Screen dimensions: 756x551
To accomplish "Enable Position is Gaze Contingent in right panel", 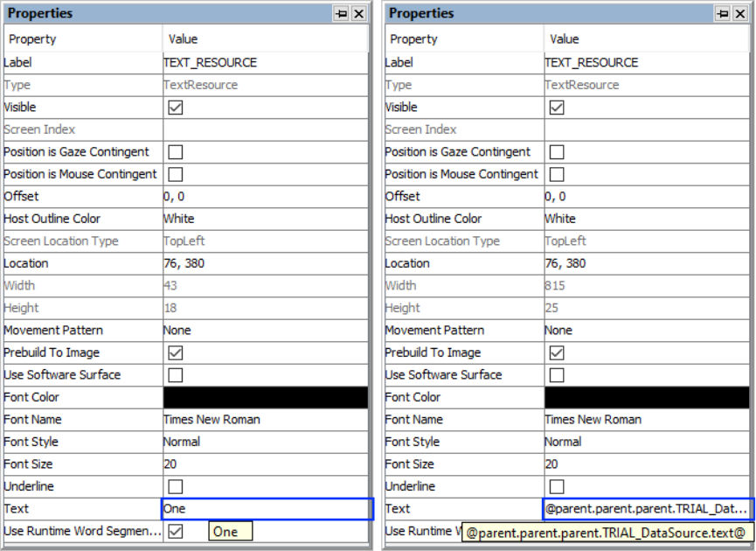I will point(557,152).
